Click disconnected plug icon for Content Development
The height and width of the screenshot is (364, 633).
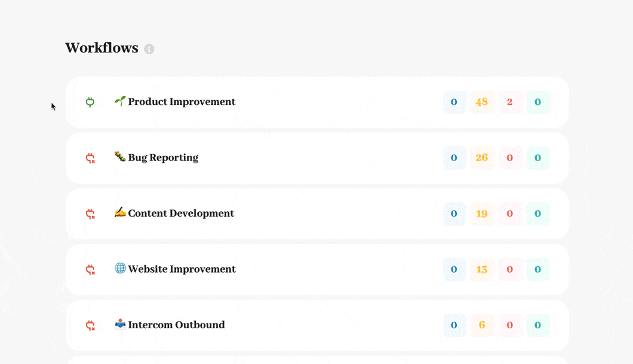coord(90,214)
